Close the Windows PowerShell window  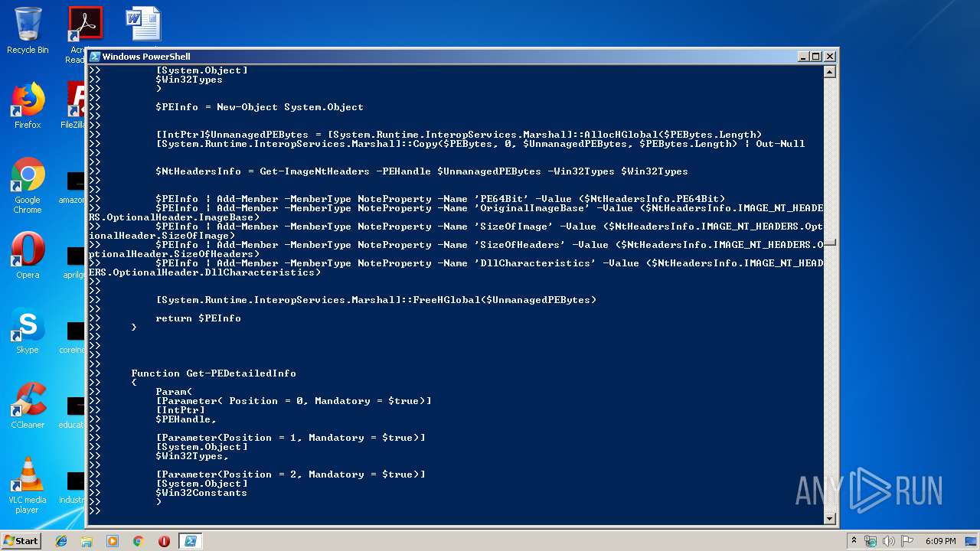829,57
